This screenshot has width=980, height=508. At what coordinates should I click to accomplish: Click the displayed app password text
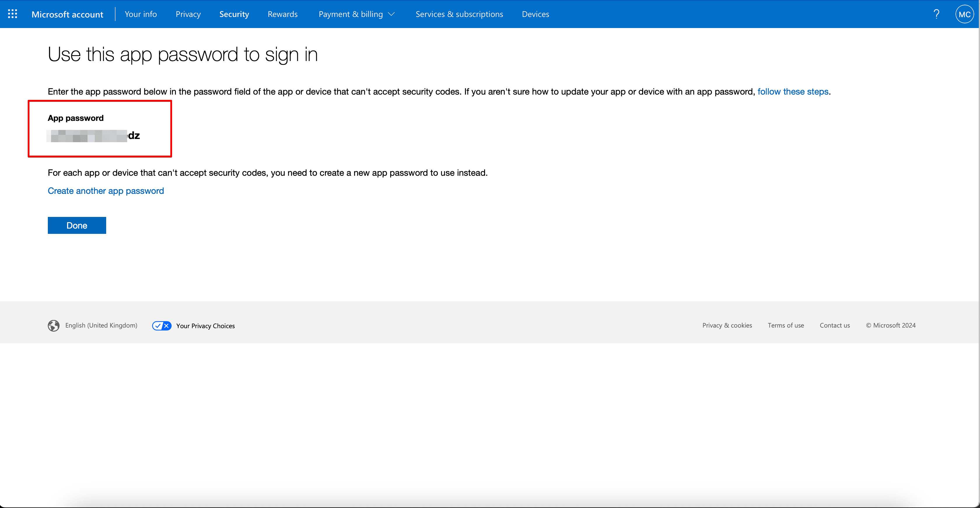94,135
